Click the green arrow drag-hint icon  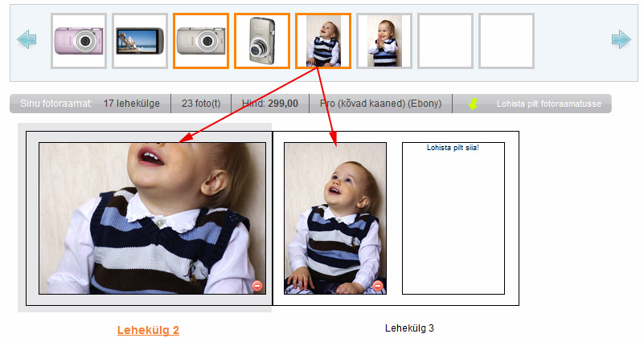coord(474,104)
